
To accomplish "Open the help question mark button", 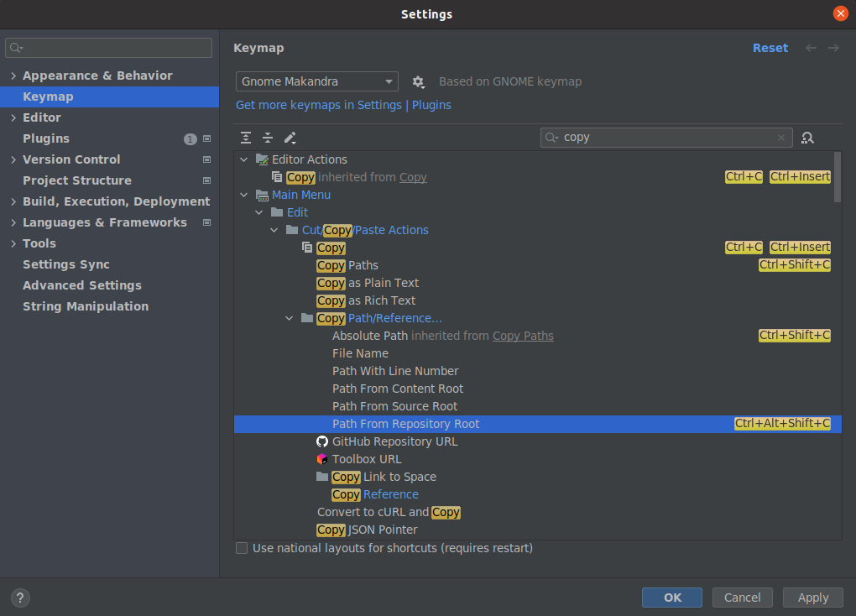I will [x=21, y=598].
